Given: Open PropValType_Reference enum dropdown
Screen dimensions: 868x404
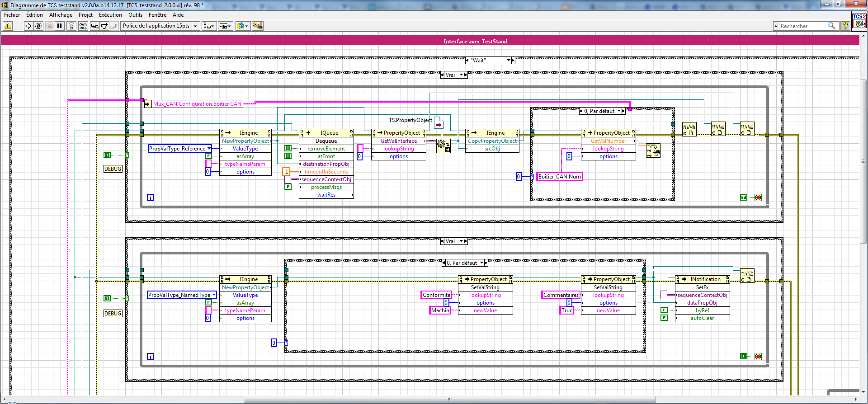Looking at the screenshot, I should (209, 149).
